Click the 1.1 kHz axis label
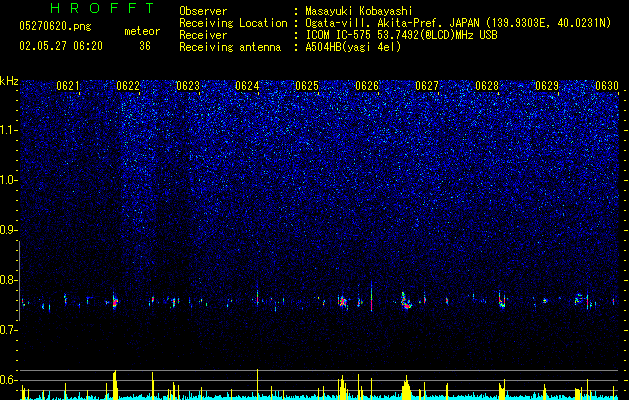 8,130
